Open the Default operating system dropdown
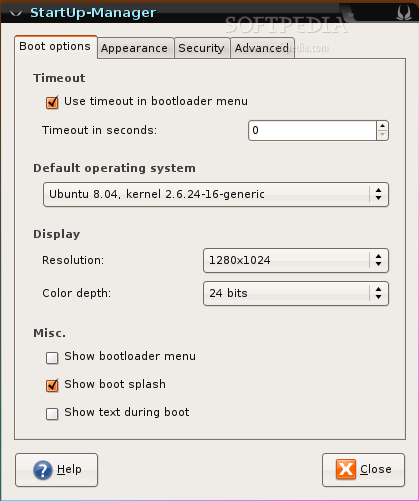This screenshot has height=501, width=419. click(216, 194)
